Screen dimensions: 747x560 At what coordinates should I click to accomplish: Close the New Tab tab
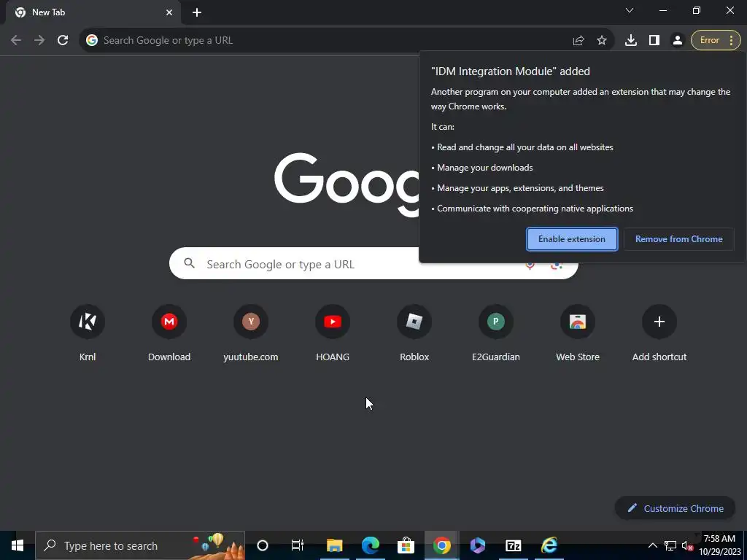point(169,13)
